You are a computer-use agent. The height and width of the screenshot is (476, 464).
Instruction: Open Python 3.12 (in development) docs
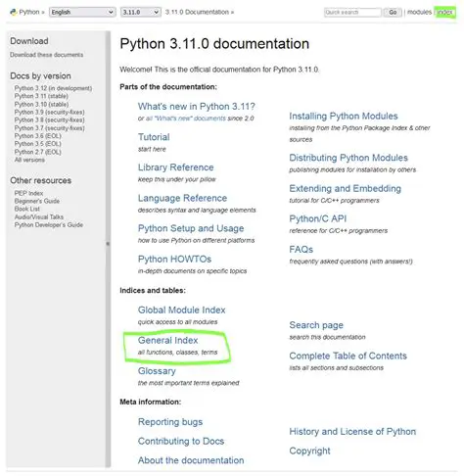pos(53,88)
